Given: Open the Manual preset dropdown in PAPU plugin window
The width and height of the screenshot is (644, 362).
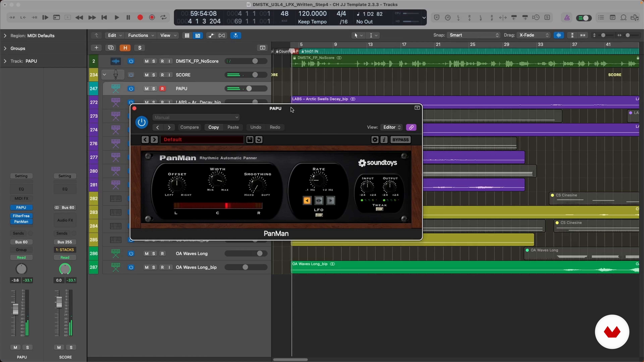Looking at the screenshot, I should (x=196, y=117).
